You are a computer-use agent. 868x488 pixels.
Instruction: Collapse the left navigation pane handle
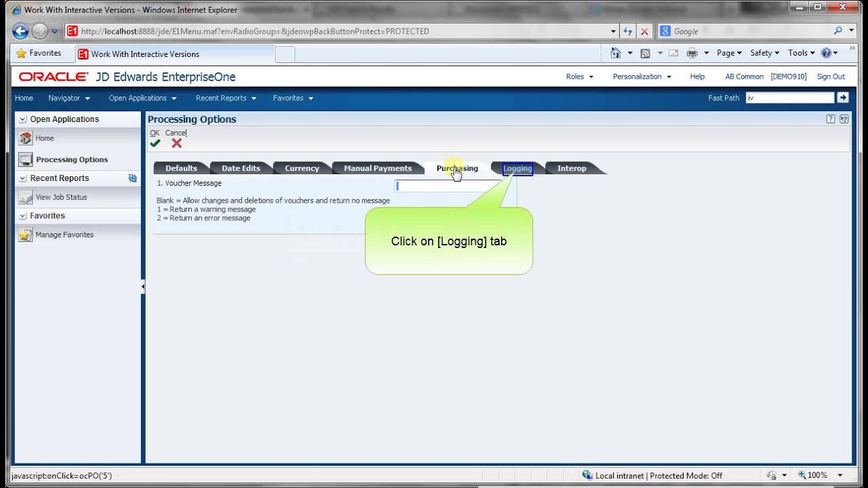143,287
